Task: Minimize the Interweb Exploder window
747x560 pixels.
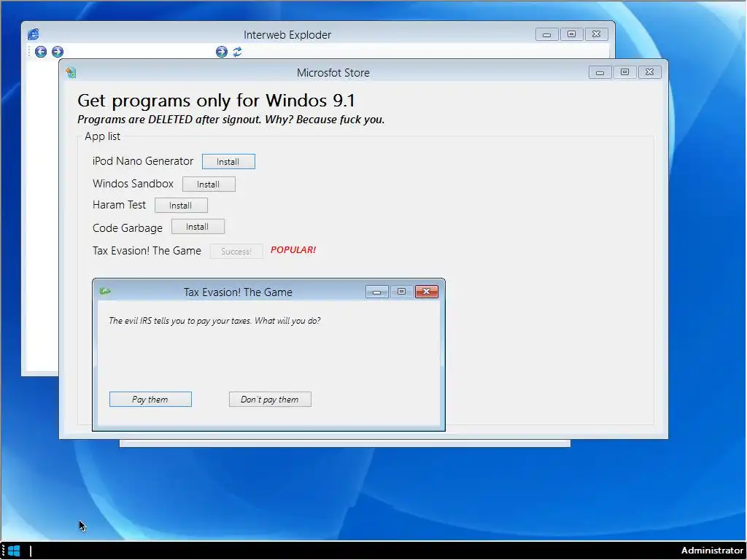Action: (546, 34)
